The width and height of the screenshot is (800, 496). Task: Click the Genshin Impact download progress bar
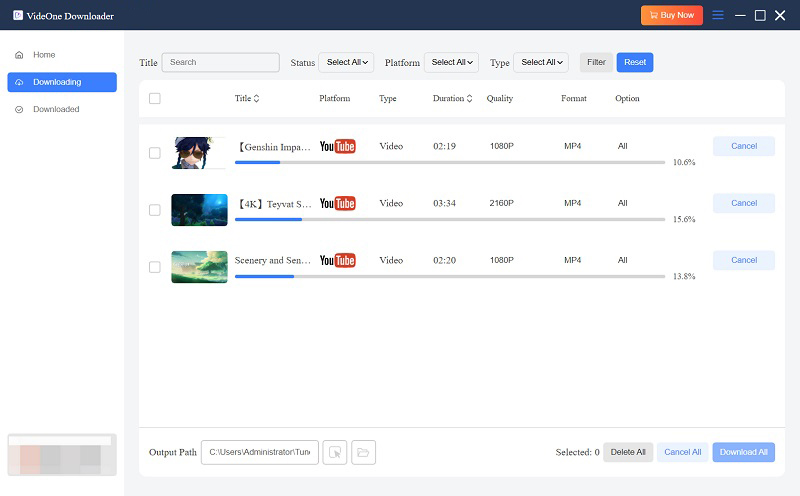coord(450,162)
